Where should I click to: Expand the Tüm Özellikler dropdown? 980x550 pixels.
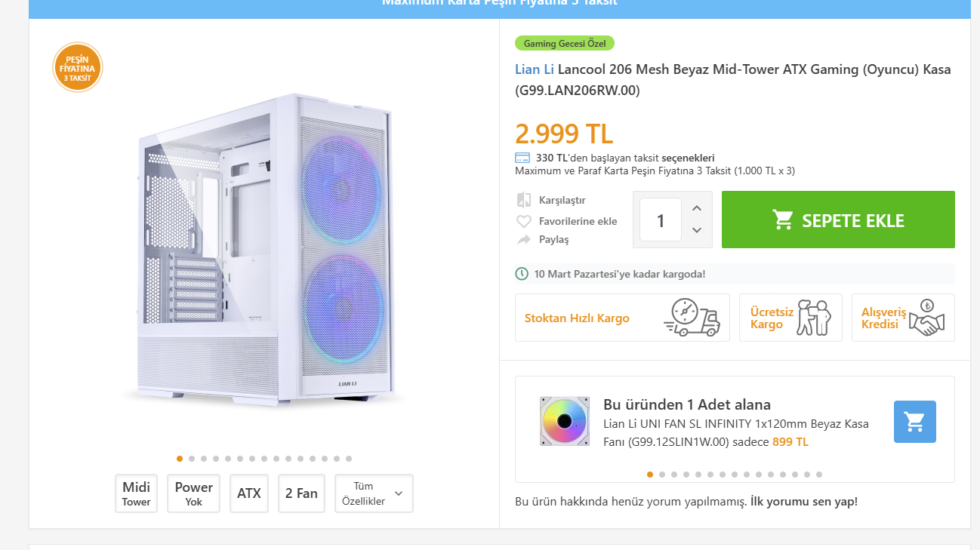pos(374,493)
